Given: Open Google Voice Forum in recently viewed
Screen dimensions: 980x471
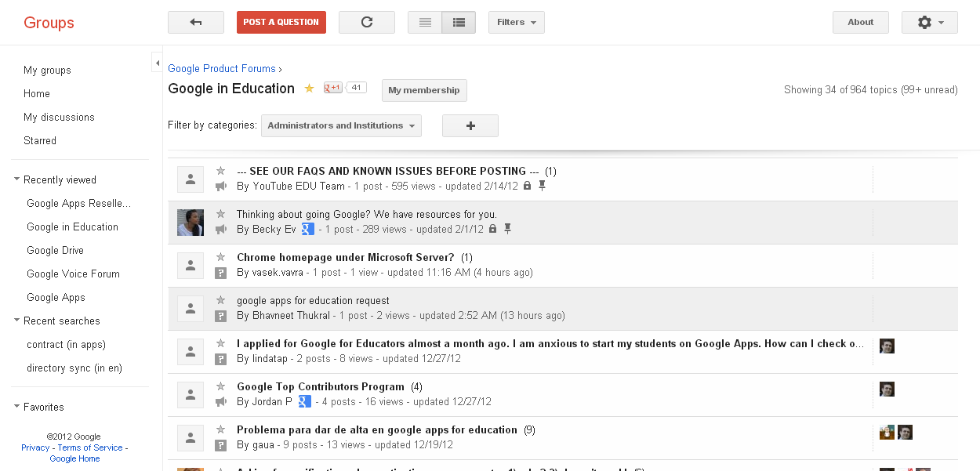Looking at the screenshot, I should pyautogui.click(x=73, y=274).
